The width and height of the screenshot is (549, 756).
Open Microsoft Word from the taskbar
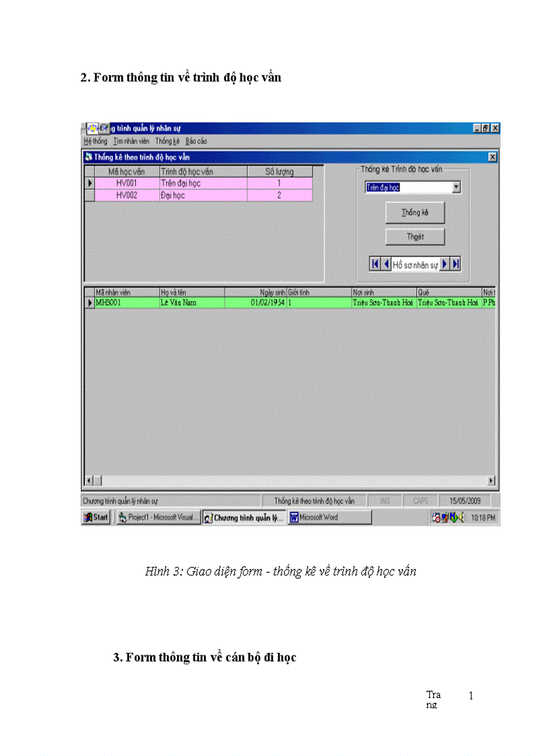[x=330, y=518]
